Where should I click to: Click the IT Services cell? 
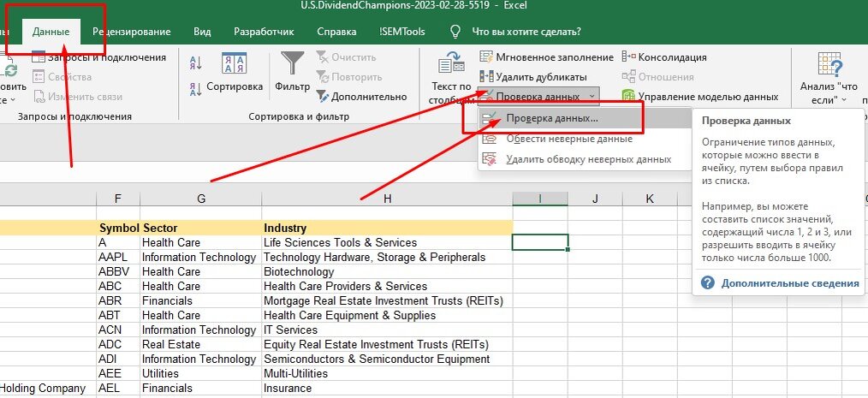point(387,330)
